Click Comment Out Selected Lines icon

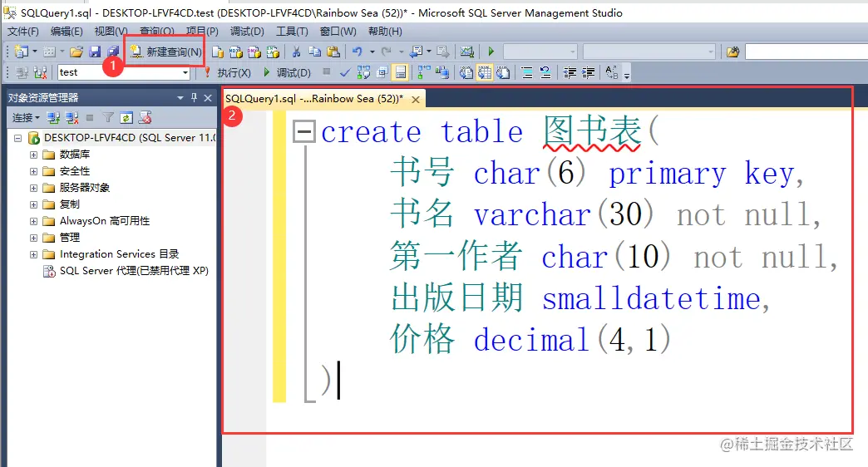coord(527,72)
